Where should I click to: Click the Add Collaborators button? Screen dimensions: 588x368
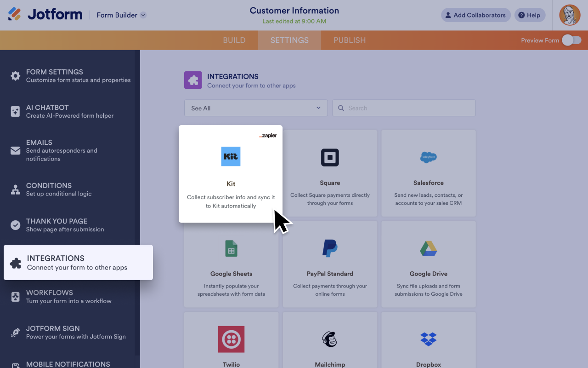click(475, 15)
